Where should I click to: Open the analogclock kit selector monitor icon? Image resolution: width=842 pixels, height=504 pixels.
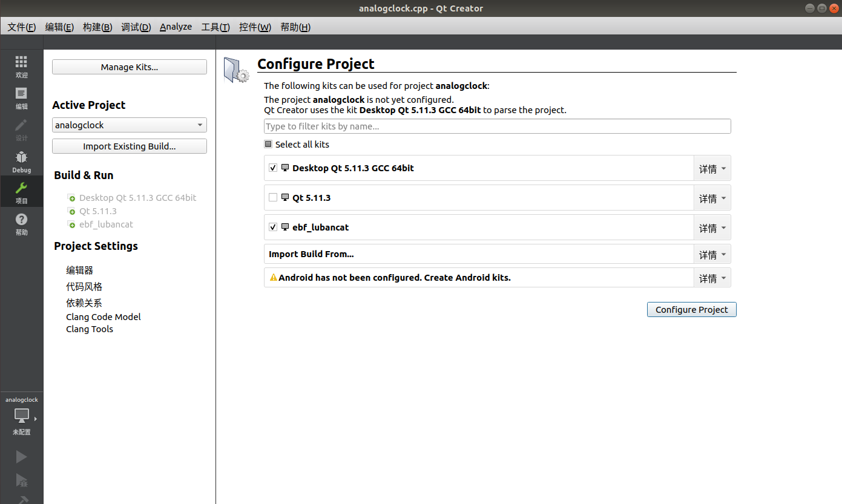click(21, 416)
